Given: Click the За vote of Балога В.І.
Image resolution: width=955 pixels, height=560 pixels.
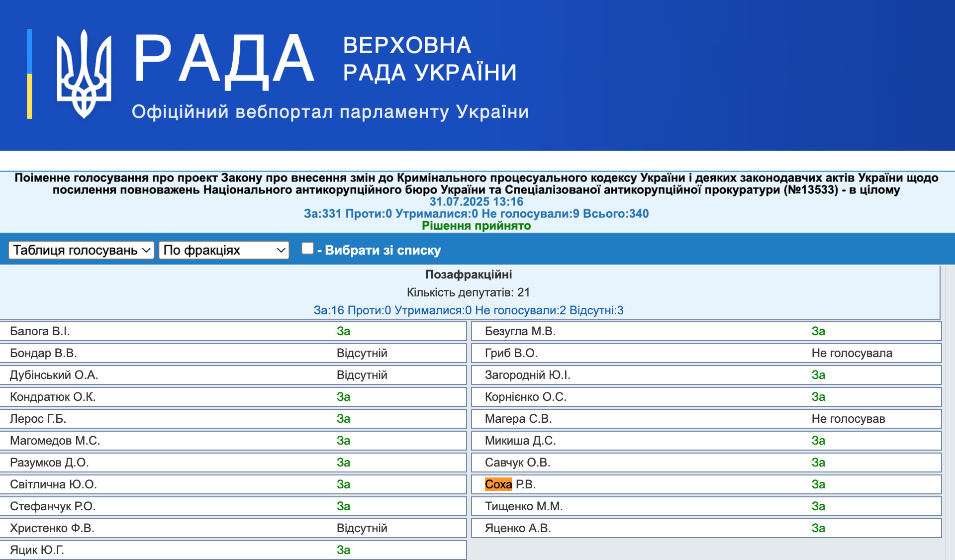Looking at the screenshot, I should click(344, 331).
